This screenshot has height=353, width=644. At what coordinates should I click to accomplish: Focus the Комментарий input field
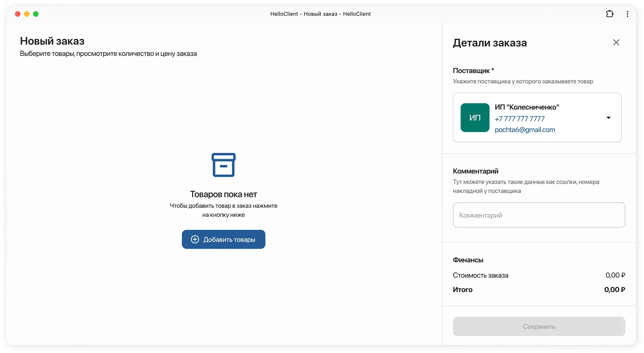[x=538, y=215]
